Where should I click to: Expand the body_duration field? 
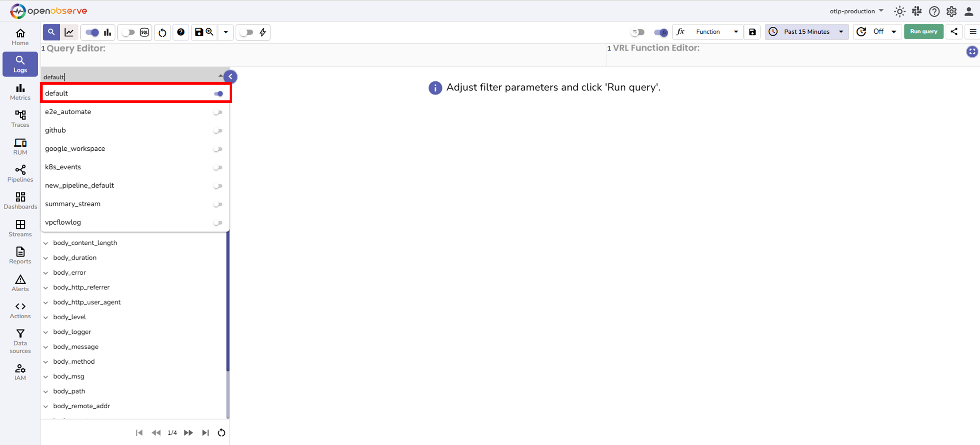46,258
